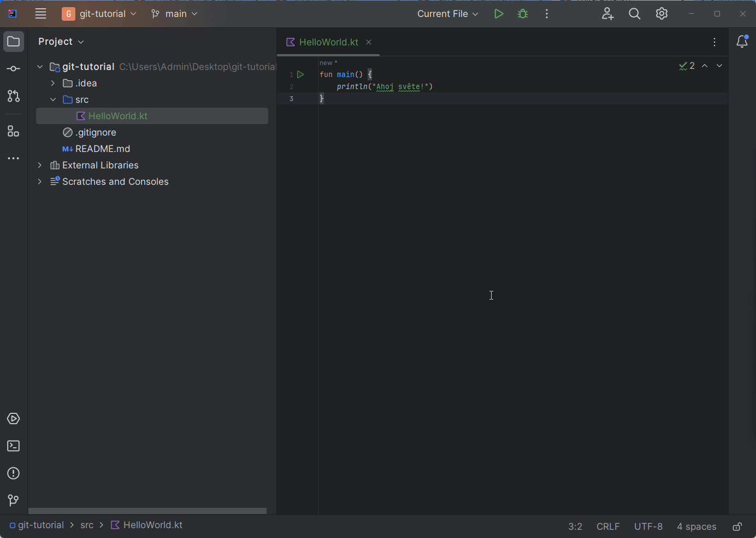Viewport: 756px width, 538px height.
Task: Select HelloWorld.kt in the project tree
Action: 152,116
